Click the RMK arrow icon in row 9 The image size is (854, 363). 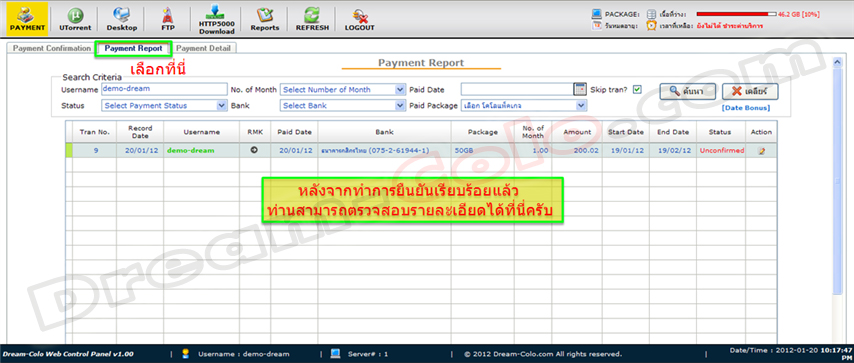254,150
